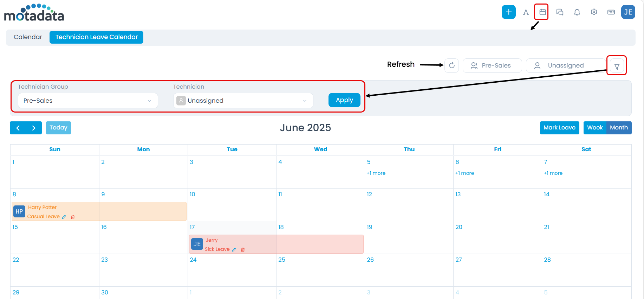Show +1 more on June 5
Screen dimensions: 644x299
pyautogui.click(x=376, y=173)
